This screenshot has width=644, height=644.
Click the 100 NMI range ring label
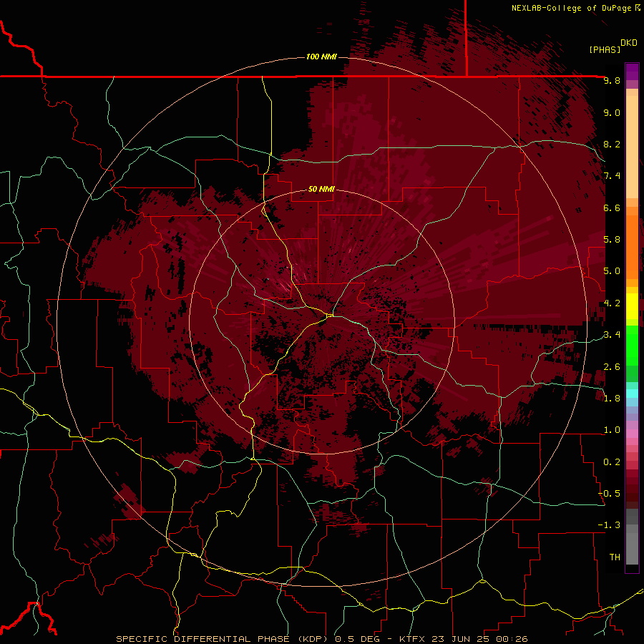click(321, 57)
